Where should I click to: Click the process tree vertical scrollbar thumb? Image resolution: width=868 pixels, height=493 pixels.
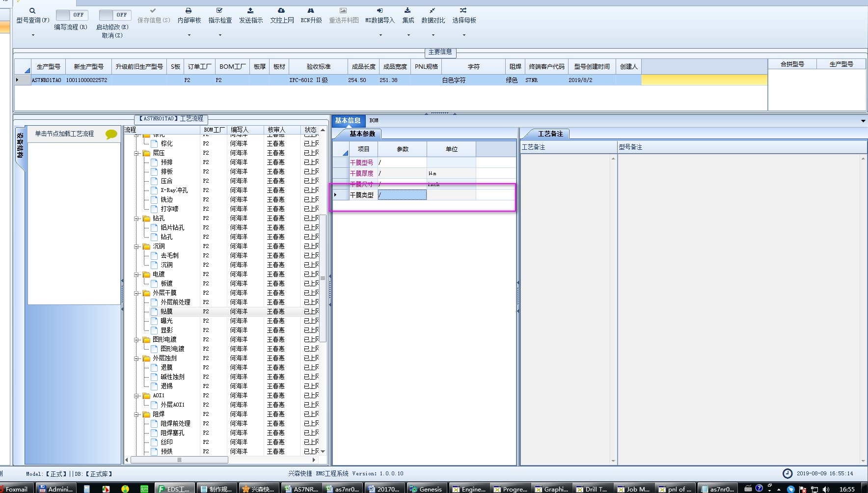323,278
